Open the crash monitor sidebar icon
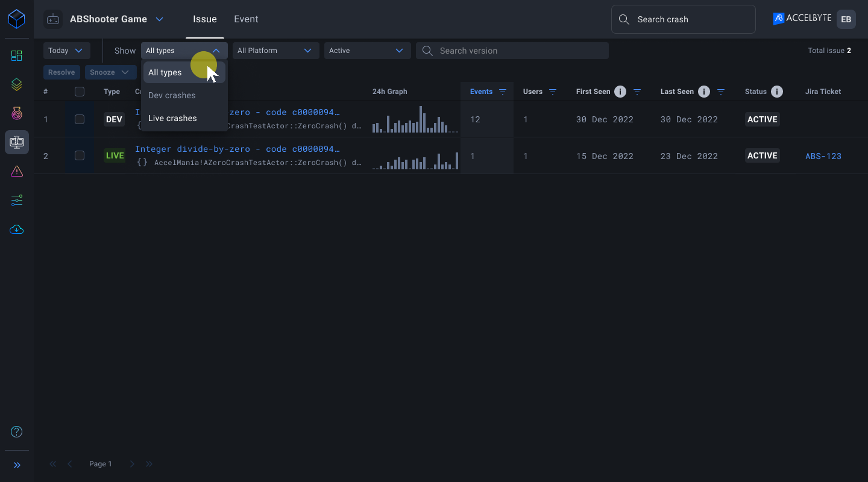 (17, 142)
